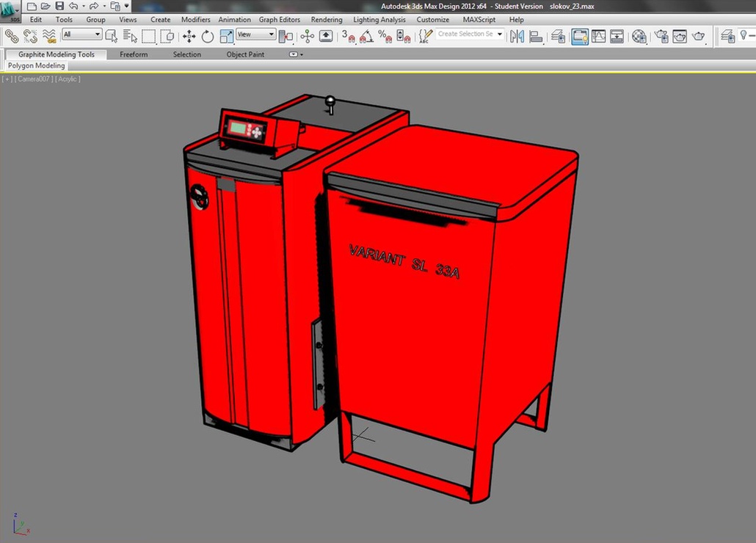Open the Customize menu
Image resolution: width=756 pixels, height=543 pixels.
[432, 20]
